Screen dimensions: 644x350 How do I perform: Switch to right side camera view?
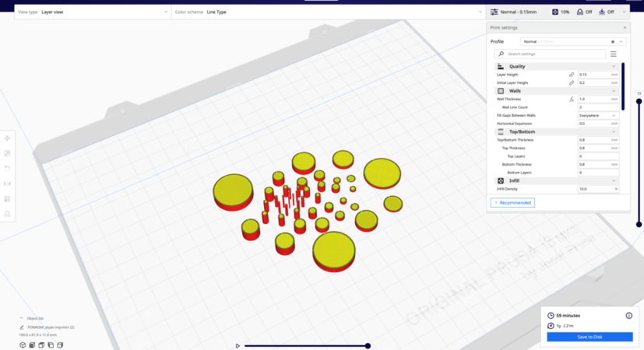(x=60, y=345)
